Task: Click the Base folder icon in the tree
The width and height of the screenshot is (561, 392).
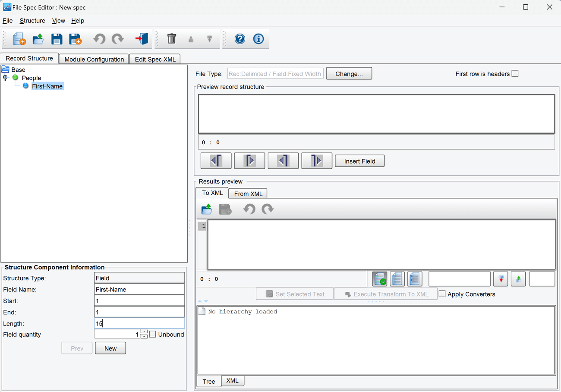Action: 5,70
